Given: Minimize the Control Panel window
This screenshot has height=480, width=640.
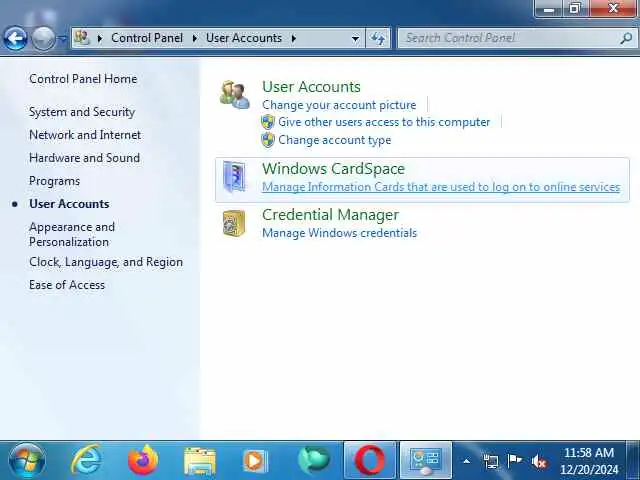Looking at the screenshot, I should point(549,8).
